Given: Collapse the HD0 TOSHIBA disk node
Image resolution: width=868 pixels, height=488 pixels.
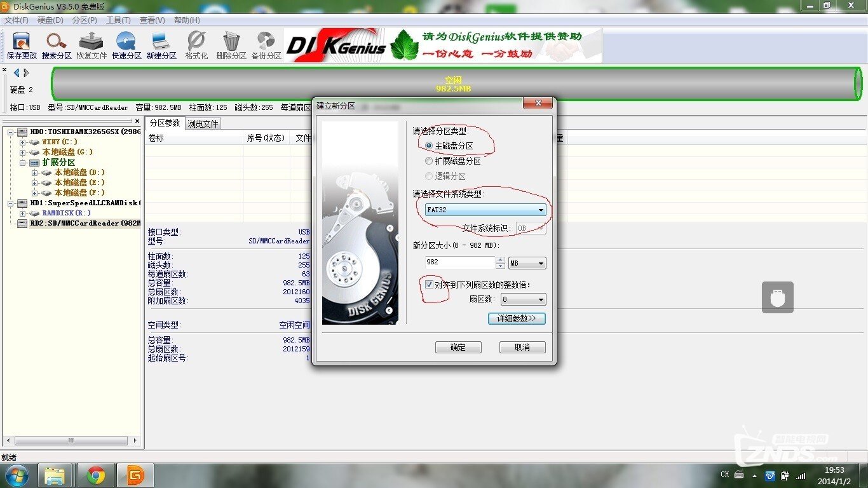Looking at the screenshot, I should tap(11, 132).
